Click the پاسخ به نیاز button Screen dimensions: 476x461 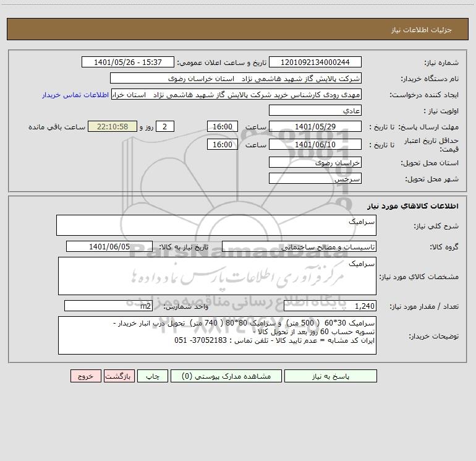pyautogui.click(x=331, y=376)
